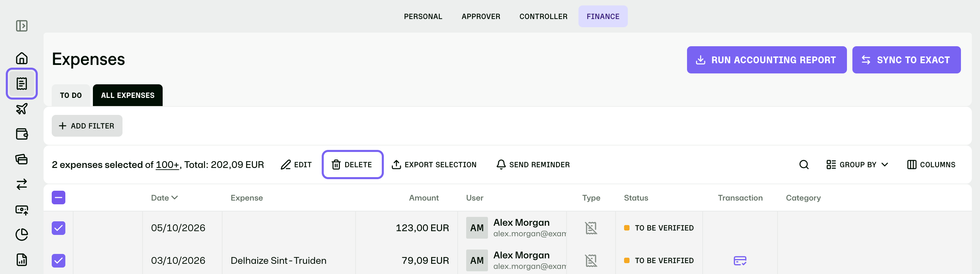The height and width of the screenshot is (274, 980).
Task: Click AM avatar in the Delhaize row
Action: 477,261
